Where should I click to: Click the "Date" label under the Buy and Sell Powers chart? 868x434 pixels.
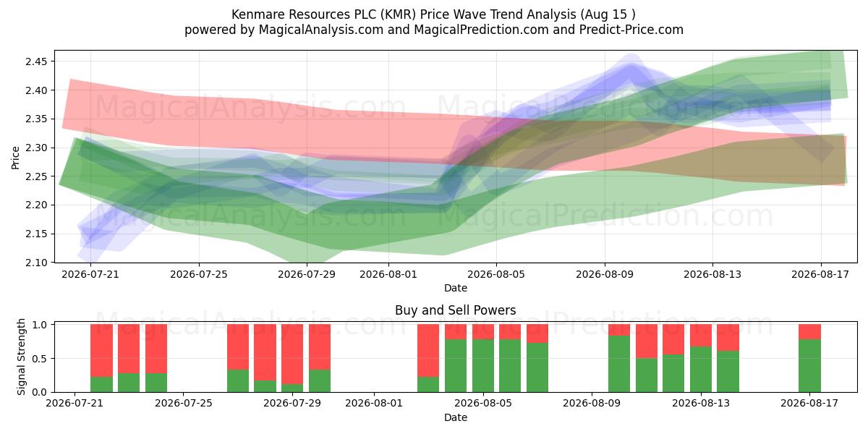tap(456, 417)
